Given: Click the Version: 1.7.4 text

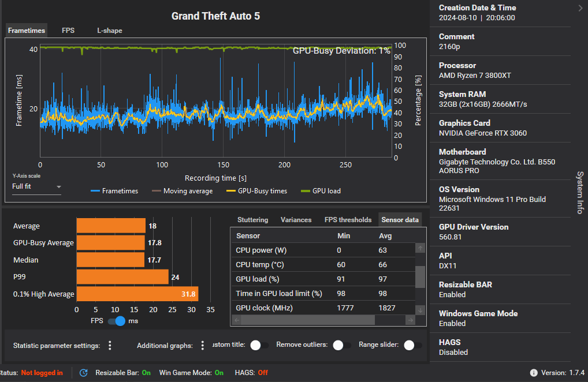Looking at the screenshot, I should [563, 373].
